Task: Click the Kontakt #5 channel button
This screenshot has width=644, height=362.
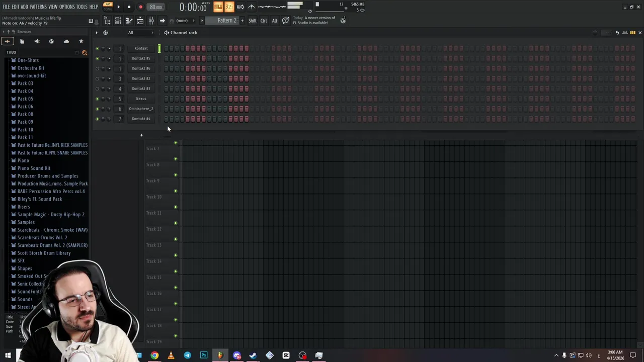Action: pyautogui.click(x=141, y=58)
